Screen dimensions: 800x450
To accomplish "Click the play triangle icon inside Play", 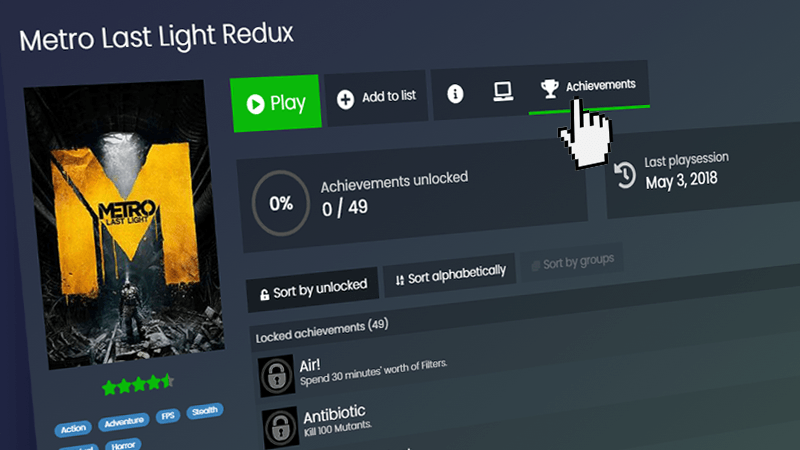I will point(255,104).
